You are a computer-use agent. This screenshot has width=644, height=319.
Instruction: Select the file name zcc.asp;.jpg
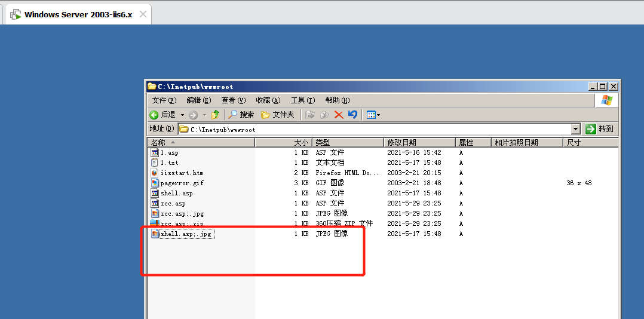coord(182,213)
